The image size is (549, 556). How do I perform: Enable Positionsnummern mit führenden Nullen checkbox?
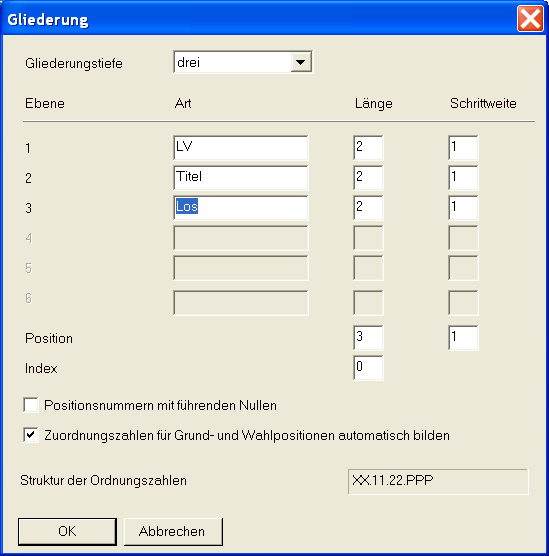click(31, 405)
